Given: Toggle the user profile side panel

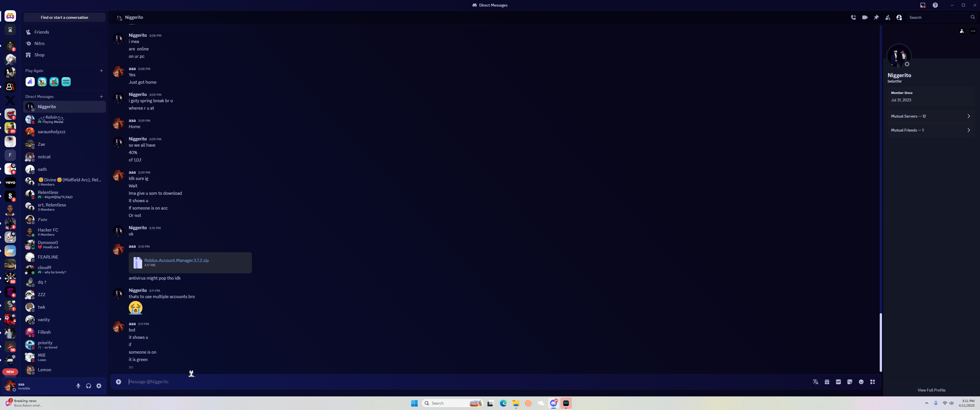Looking at the screenshot, I should (x=899, y=17).
